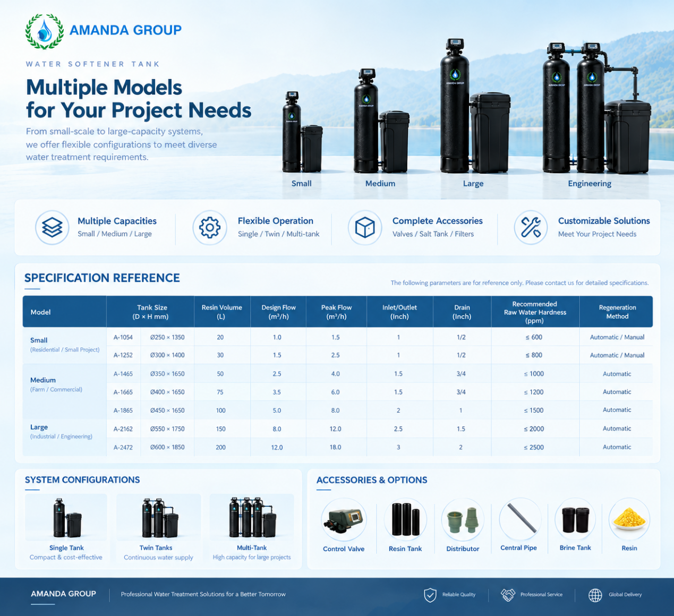The width and height of the screenshot is (674, 616).
Task: Click tank size Ø600 × 1850
Action: 167,448
